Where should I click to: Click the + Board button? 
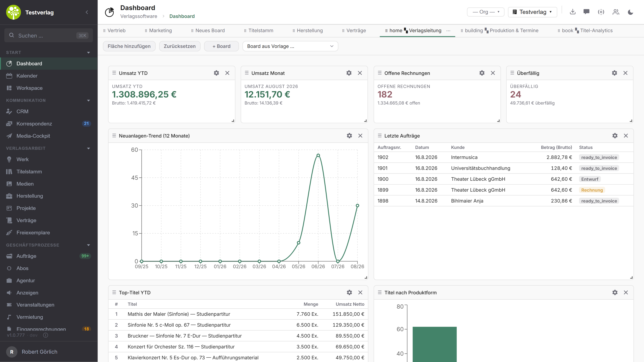pos(221,46)
